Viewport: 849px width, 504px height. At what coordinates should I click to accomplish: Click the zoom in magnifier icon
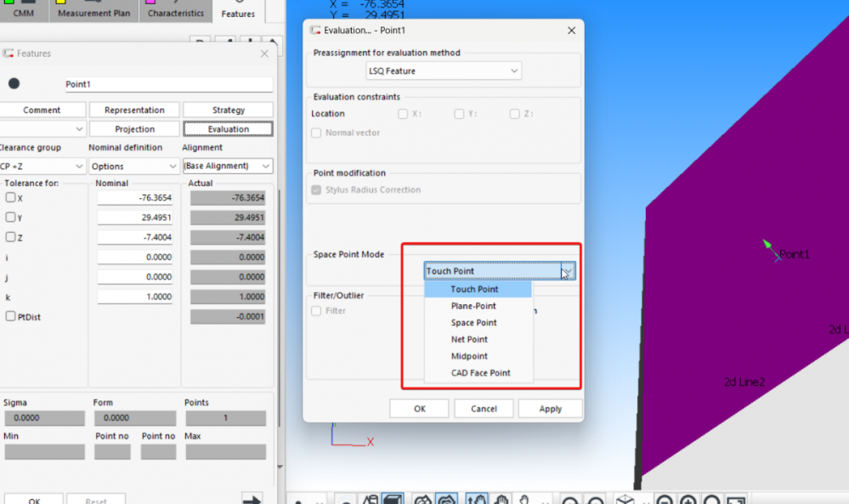coord(688,500)
